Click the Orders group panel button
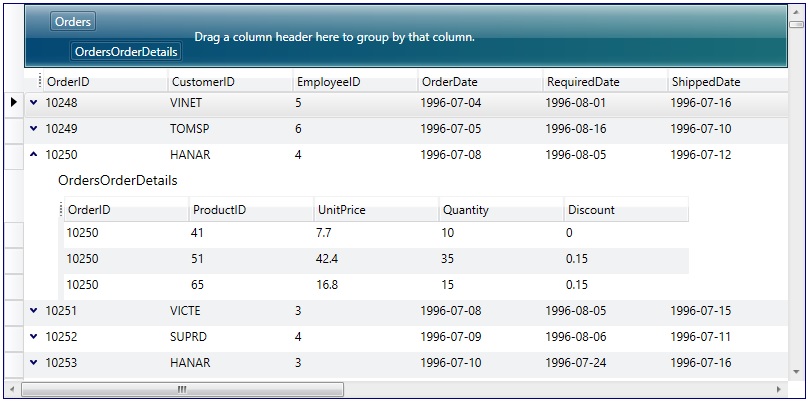810x402 pixels. point(73,22)
